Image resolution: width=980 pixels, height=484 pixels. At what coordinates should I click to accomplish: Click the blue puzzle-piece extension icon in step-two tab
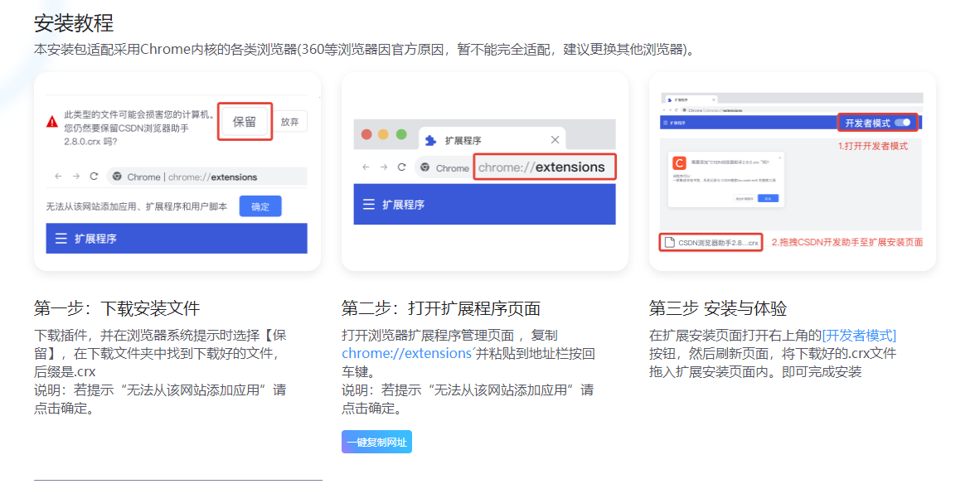coord(430,141)
